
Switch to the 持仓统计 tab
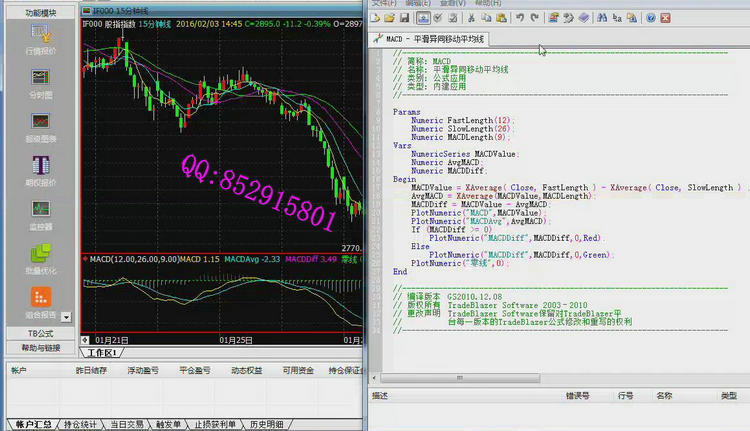[81, 424]
